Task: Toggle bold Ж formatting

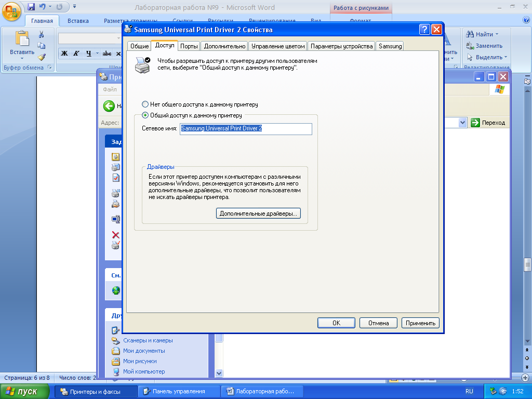Action: (x=64, y=54)
